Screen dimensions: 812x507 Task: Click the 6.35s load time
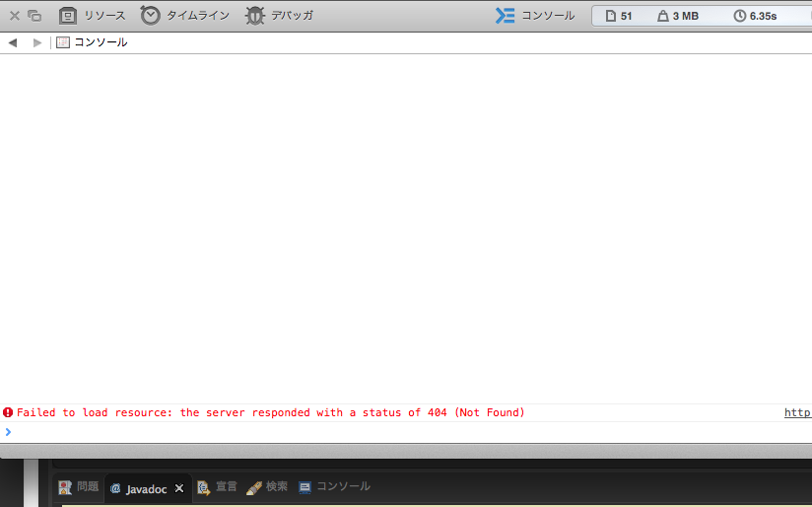[x=764, y=16]
